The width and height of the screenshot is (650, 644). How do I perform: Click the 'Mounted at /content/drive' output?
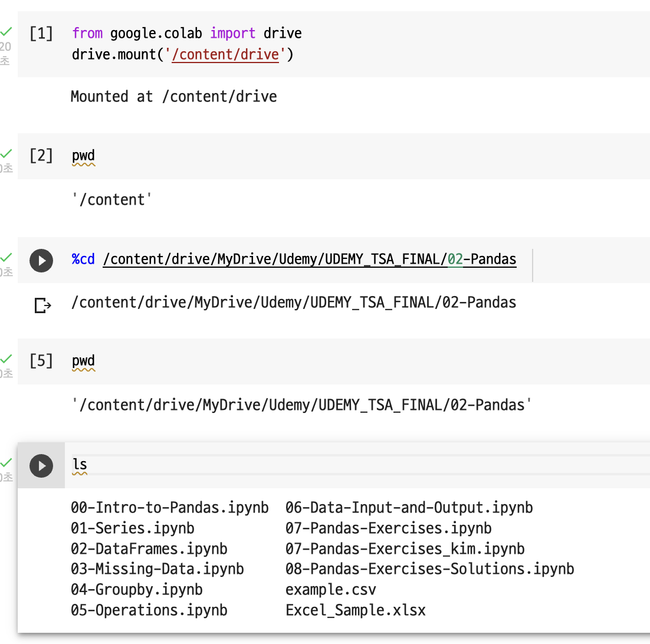click(173, 97)
